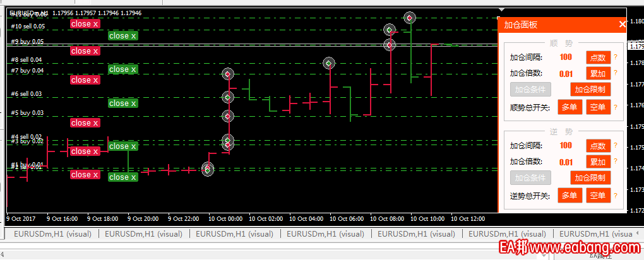Click the trade arrow marker on the #1/#2 entry lines

[208, 169]
